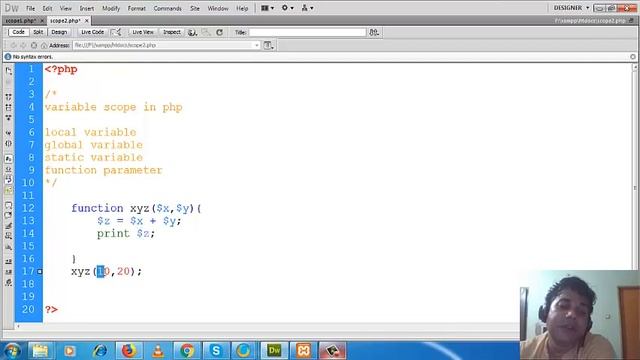The width and height of the screenshot is (640, 360).
Task: Open Firefox from the taskbar
Action: point(129,351)
